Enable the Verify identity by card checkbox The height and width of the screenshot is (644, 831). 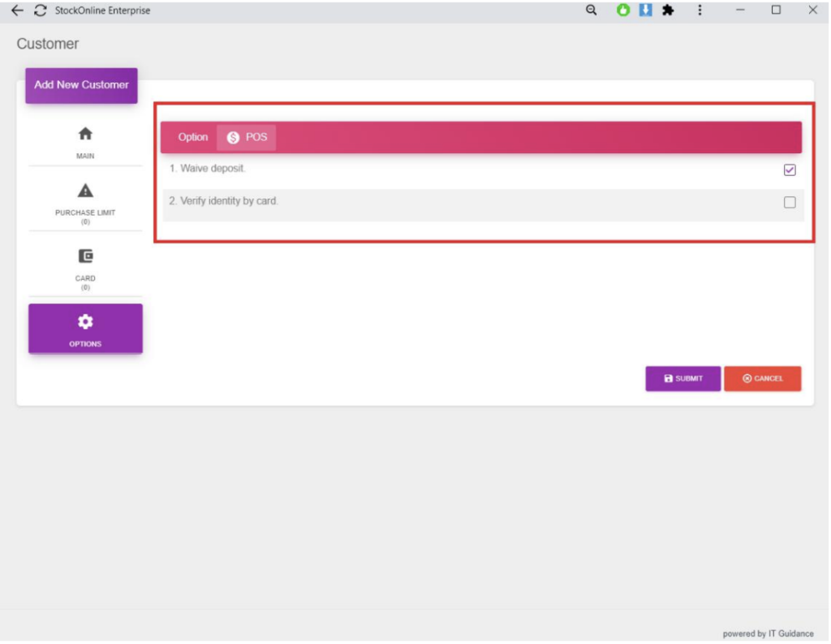tap(790, 203)
